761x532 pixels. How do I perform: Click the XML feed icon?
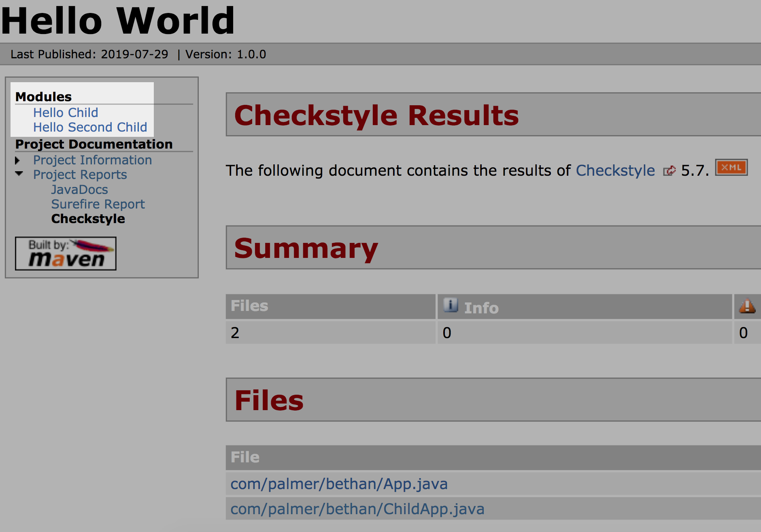(731, 168)
